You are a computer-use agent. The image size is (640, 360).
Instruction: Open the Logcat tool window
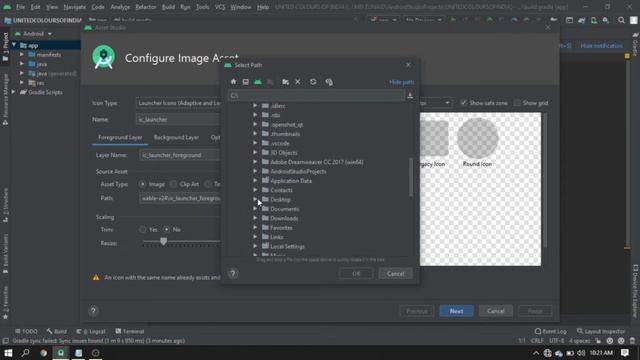[x=92, y=331]
